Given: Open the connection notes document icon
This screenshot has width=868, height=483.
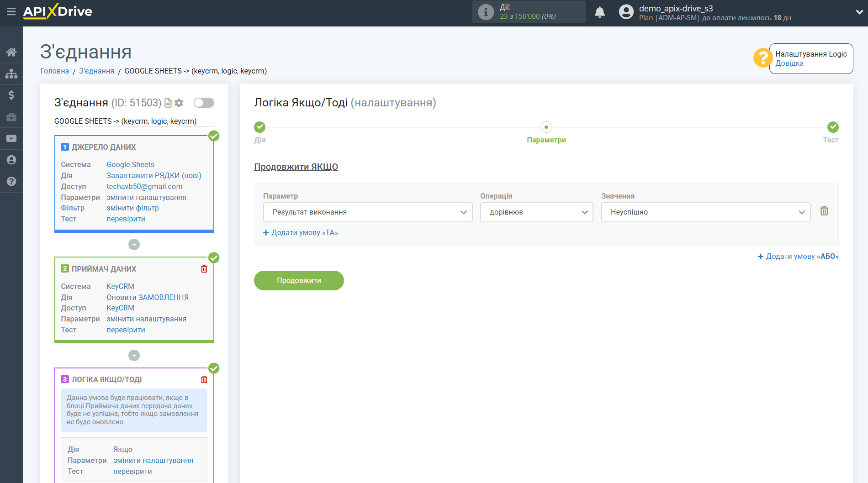Looking at the screenshot, I should (x=168, y=103).
